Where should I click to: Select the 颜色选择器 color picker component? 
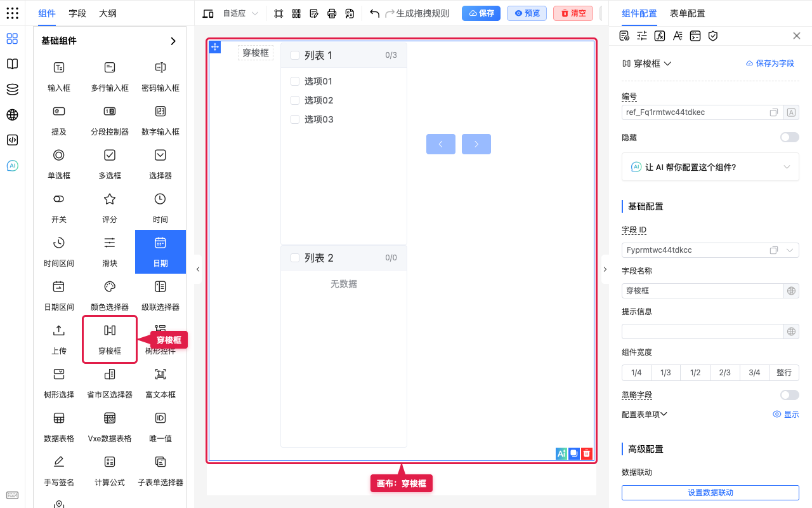[x=110, y=295]
